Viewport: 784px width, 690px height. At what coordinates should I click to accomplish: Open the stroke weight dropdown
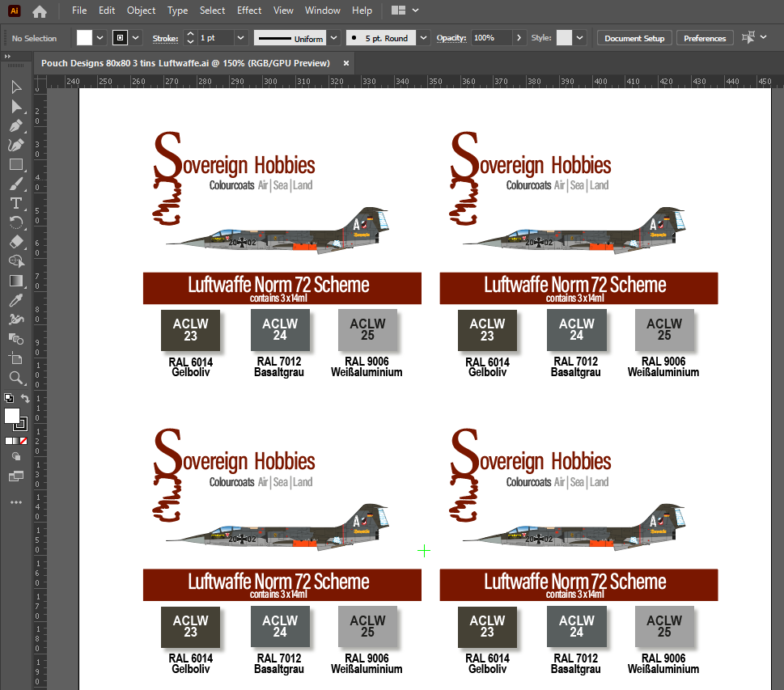pyautogui.click(x=240, y=38)
